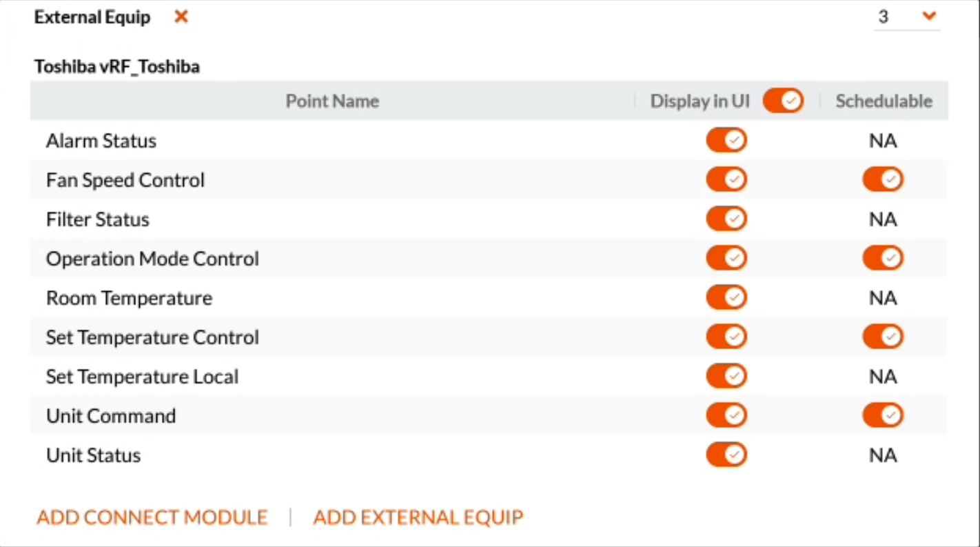
Task: Click the ADD CONNECT MODULE link
Action: pyautogui.click(x=152, y=517)
